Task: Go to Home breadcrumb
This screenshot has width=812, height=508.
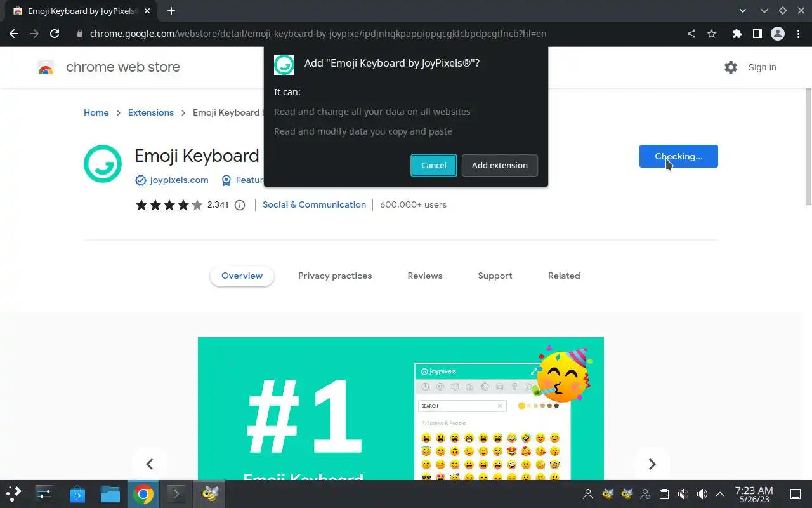Action: (x=96, y=112)
